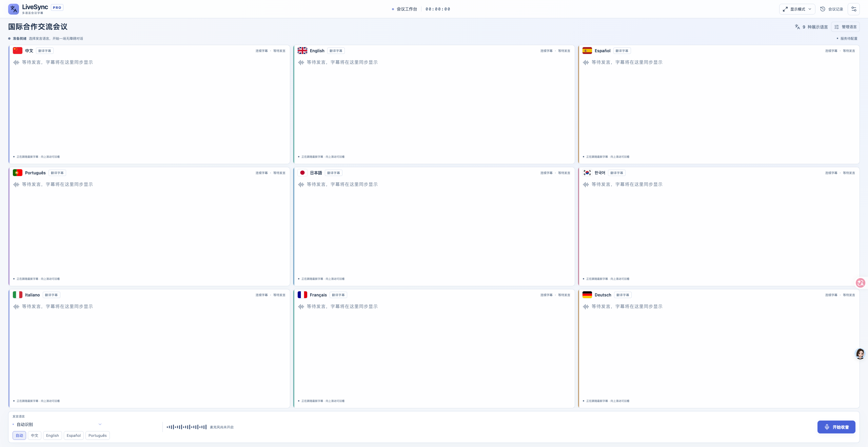Click the waveform icon in 中文 panel

coord(16,62)
